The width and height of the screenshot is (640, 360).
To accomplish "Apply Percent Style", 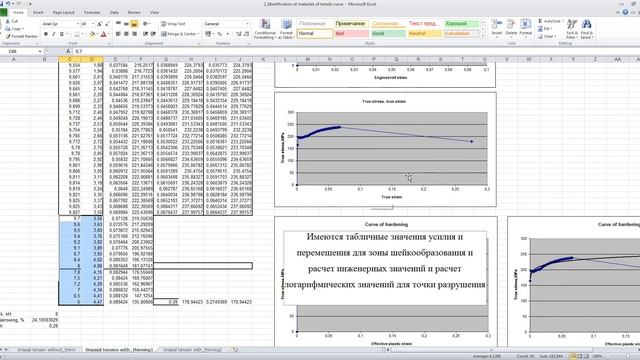I will [220, 34].
